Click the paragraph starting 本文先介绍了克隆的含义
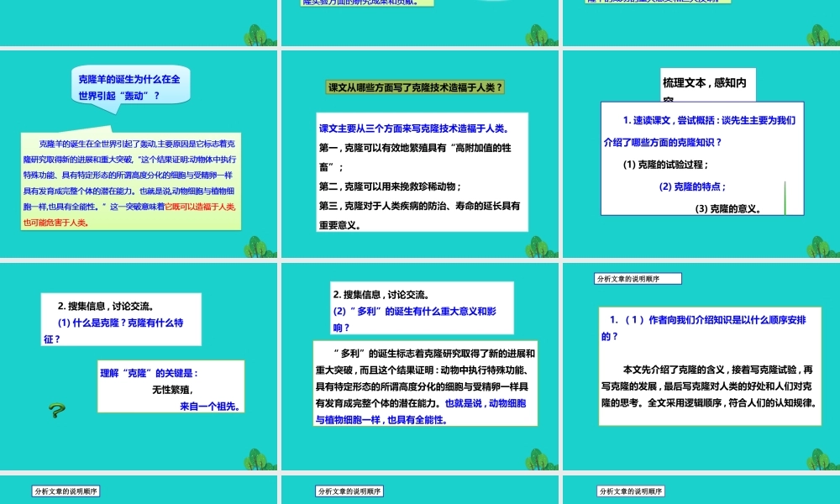 pyautogui.click(x=709, y=386)
